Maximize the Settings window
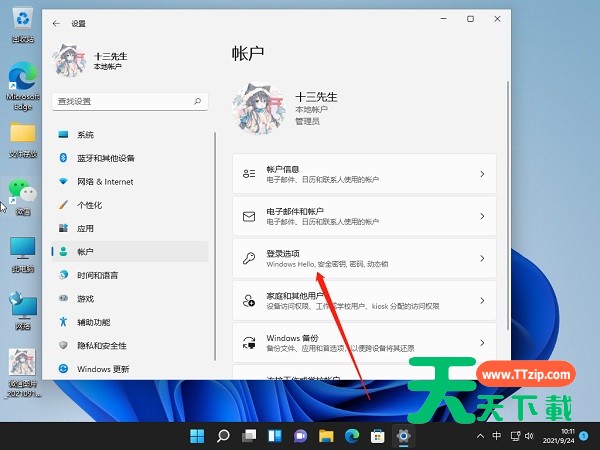This screenshot has height=450, width=600. (x=470, y=19)
